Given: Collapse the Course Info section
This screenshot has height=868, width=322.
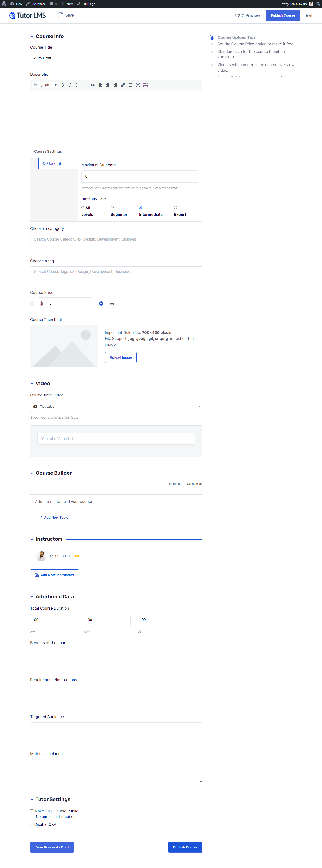Looking at the screenshot, I should 32,37.
